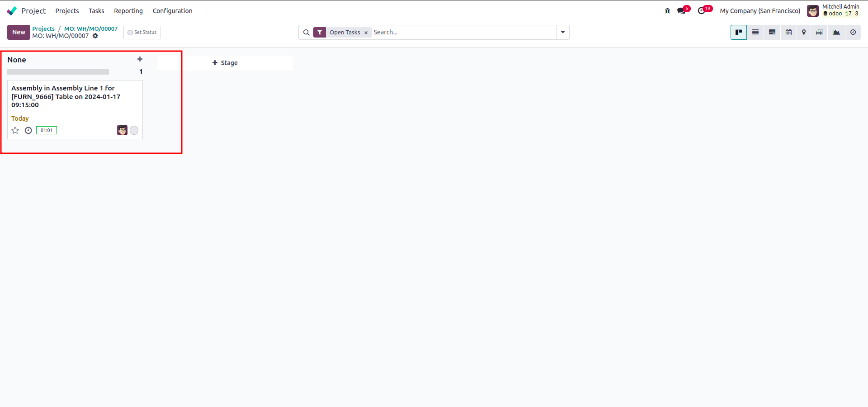
Task: Switch to Pivot view
Action: [819, 32]
